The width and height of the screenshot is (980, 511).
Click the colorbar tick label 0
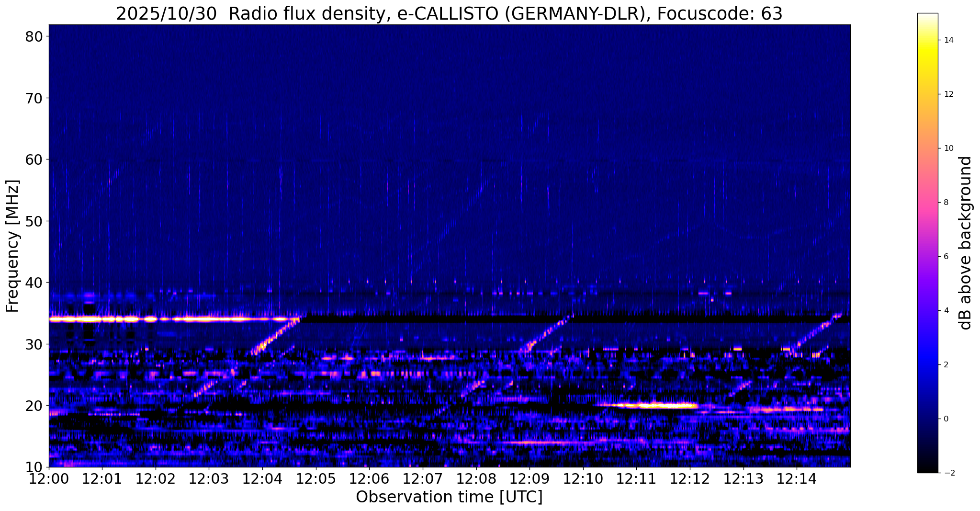pos(946,419)
